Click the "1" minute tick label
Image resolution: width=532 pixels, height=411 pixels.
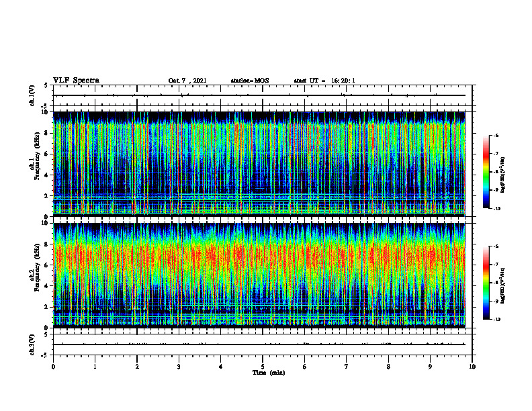pos(95,367)
